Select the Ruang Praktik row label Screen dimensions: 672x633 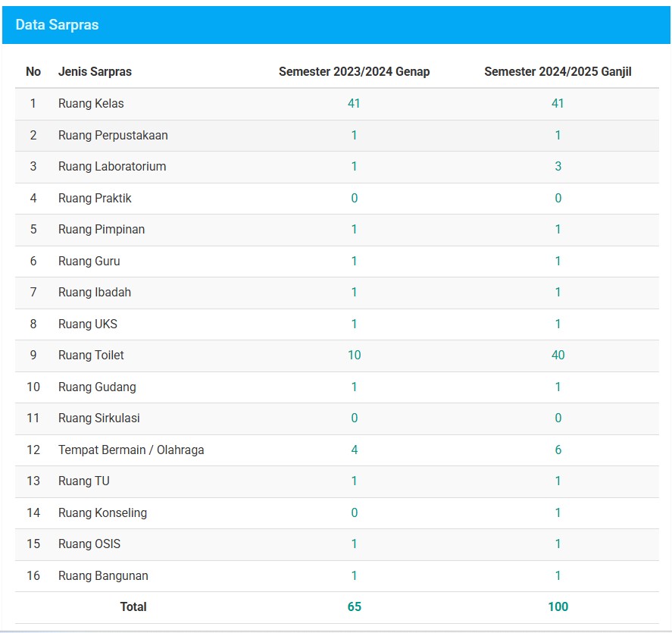95,199
